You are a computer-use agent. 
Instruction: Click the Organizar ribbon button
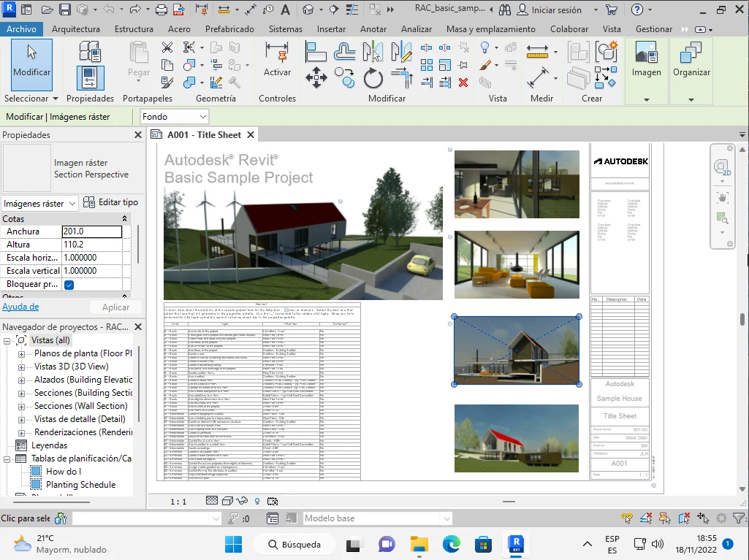pos(691,60)
